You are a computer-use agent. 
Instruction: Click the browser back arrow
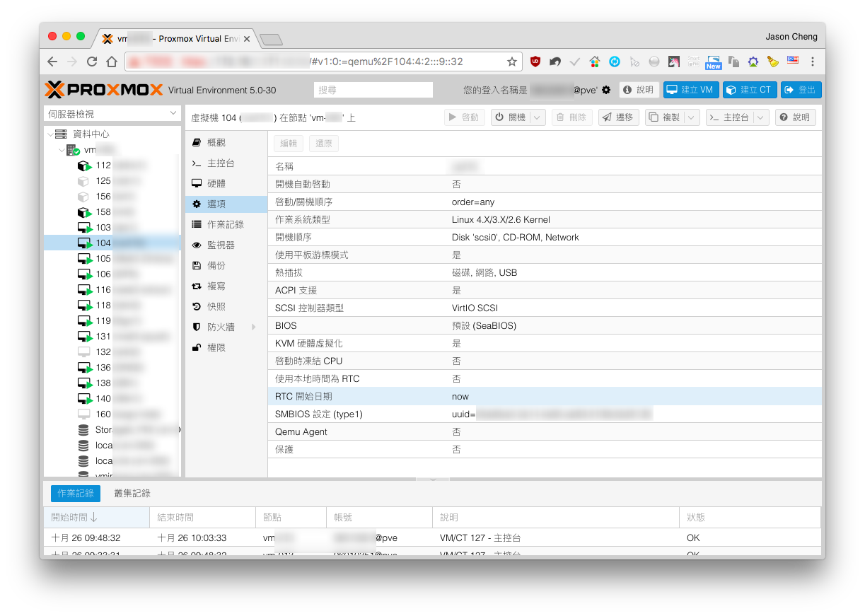coord(52,62)
